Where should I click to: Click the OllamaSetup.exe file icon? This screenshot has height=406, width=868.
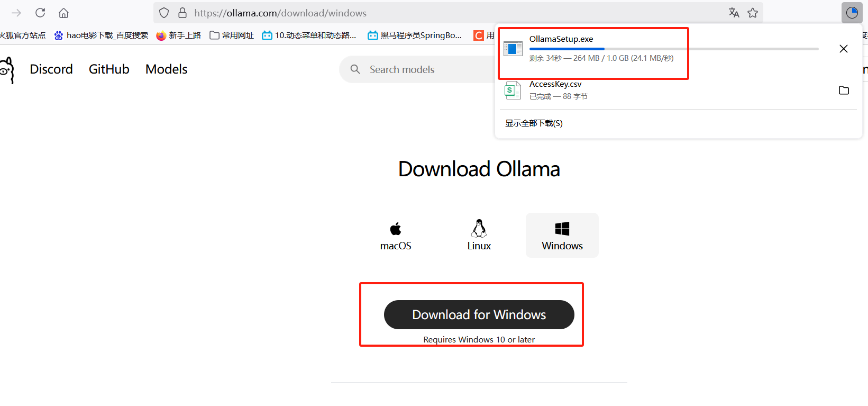[513, 49]
